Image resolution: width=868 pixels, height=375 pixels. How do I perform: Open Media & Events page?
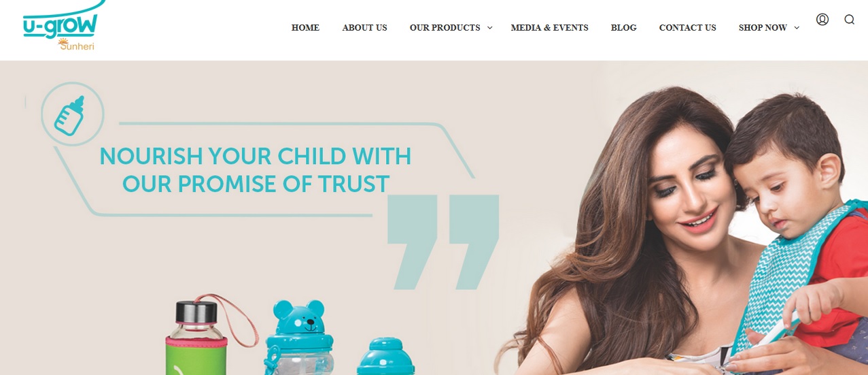tap(549, 28)
